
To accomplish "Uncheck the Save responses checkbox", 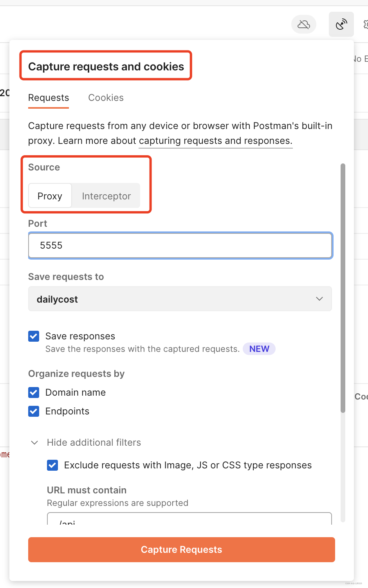I will [x=34, y=336].
